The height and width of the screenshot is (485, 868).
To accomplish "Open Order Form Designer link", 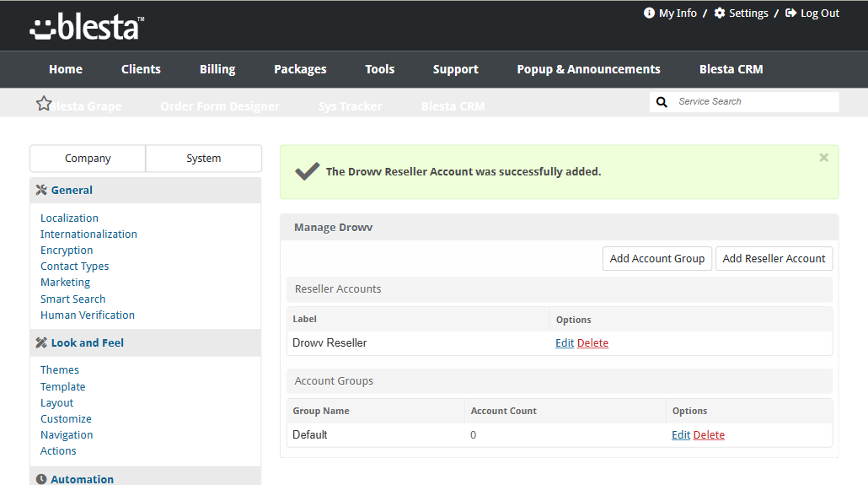I will pyautogui.click(x=220, y=106).
